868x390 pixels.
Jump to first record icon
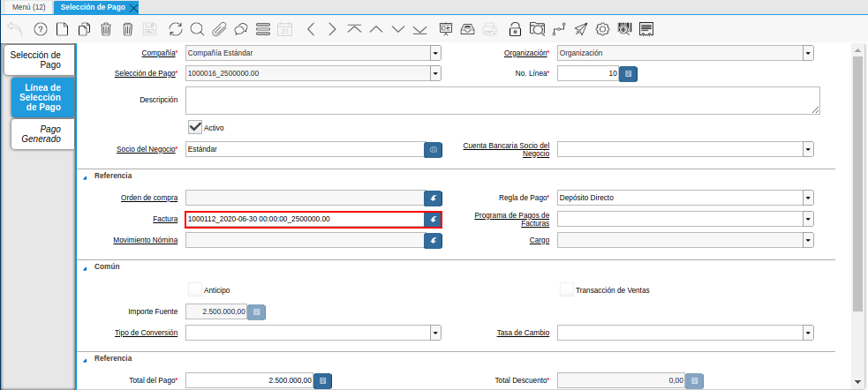coord(354,29)
